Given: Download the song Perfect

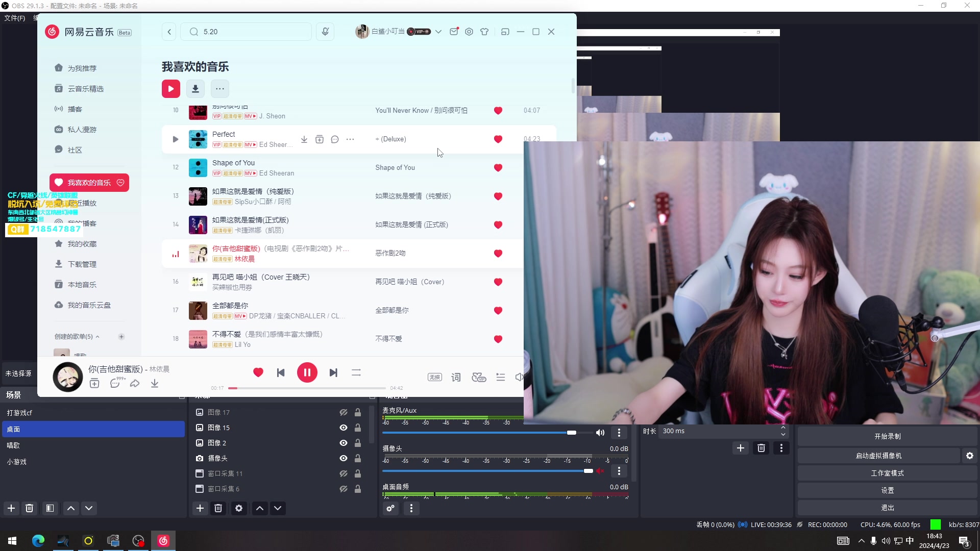Looking at the screenshot, I should [304, 139].
